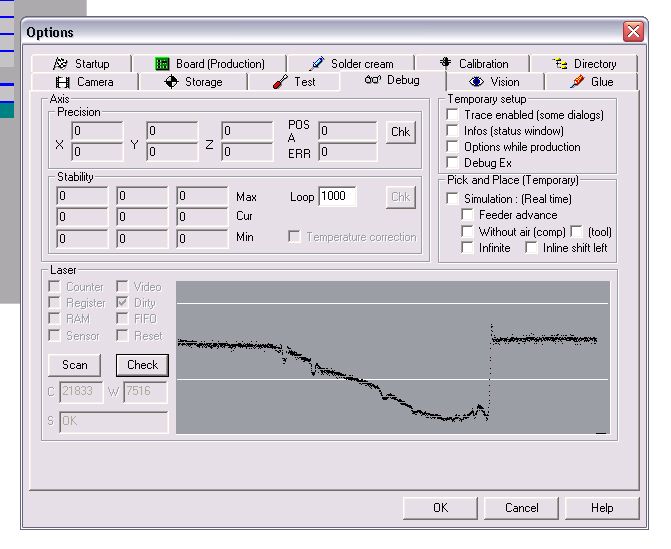671x549 pixels.
Task: Click the Cancel button
Action: (x=521, y=508)
